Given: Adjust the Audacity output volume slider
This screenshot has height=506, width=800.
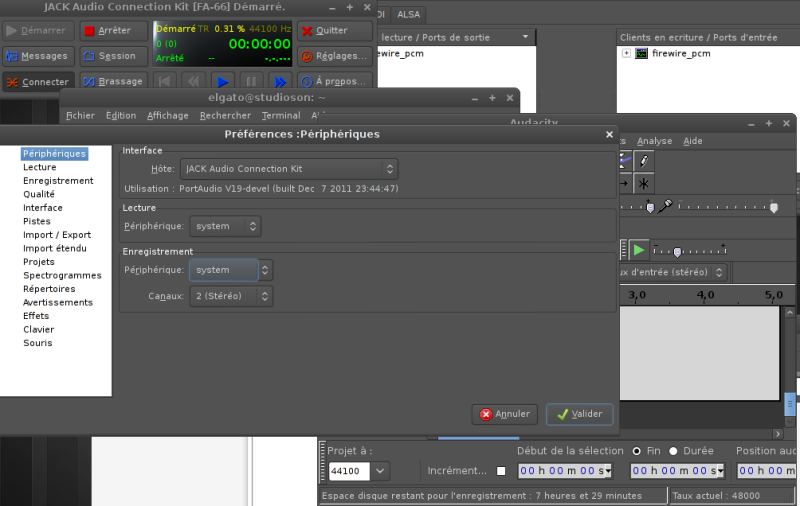Looking at the screenshot, I should tap(650, 207).
